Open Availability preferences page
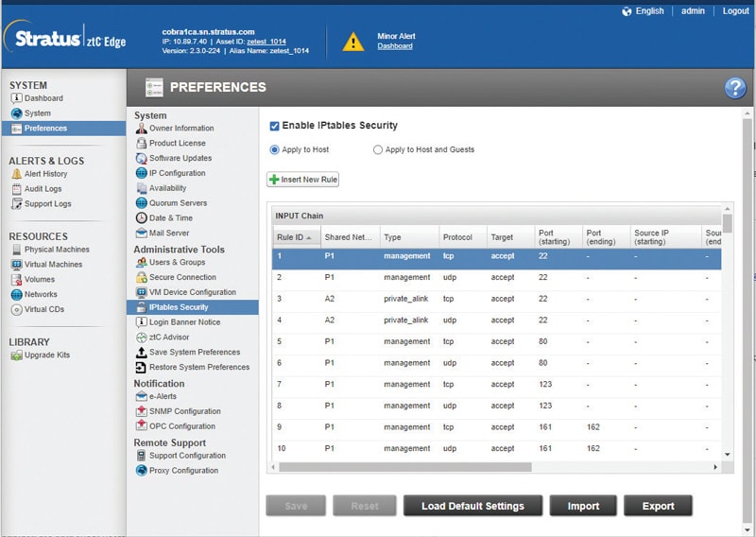 pyautogui.click(x=167, y=188)
